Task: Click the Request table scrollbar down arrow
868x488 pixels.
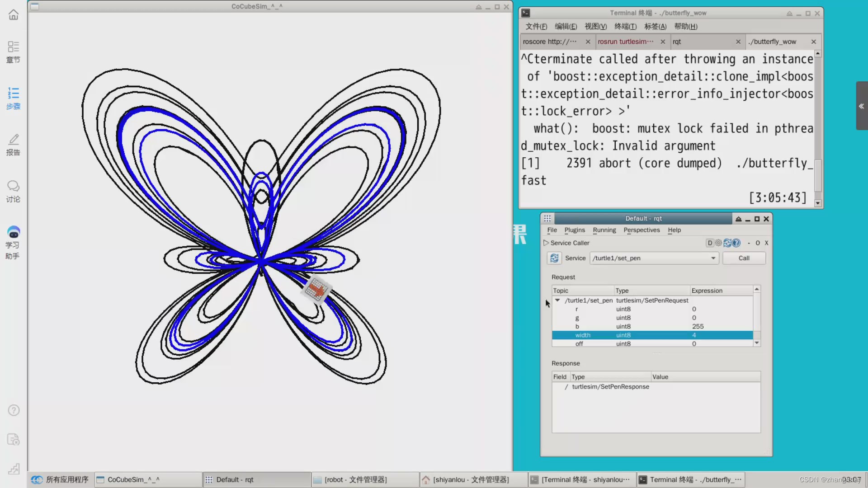Action: coord(757,343)
